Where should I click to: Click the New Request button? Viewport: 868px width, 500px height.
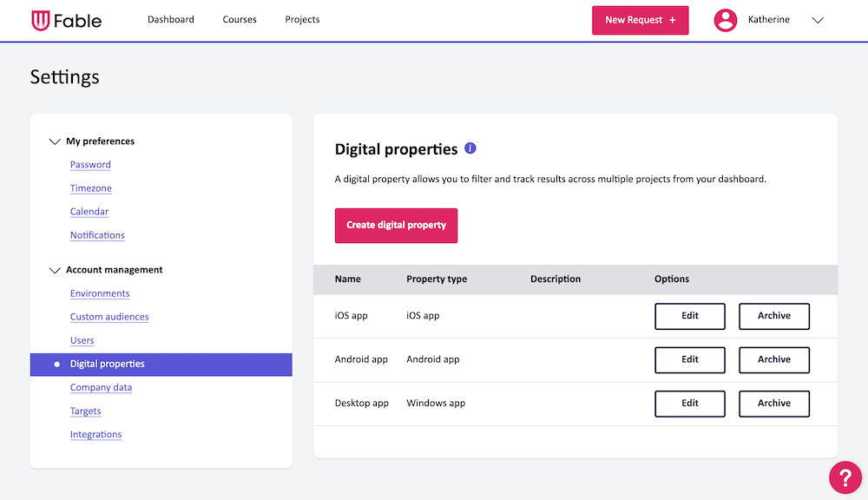coord(640,21)
